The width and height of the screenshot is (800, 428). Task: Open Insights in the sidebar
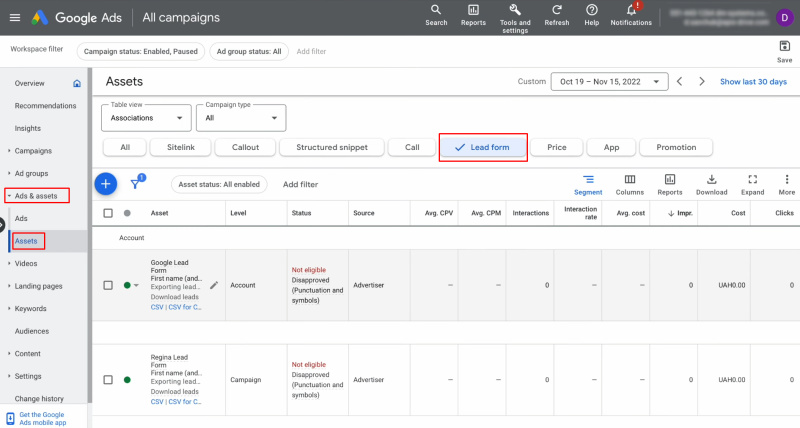click(28, 129)
